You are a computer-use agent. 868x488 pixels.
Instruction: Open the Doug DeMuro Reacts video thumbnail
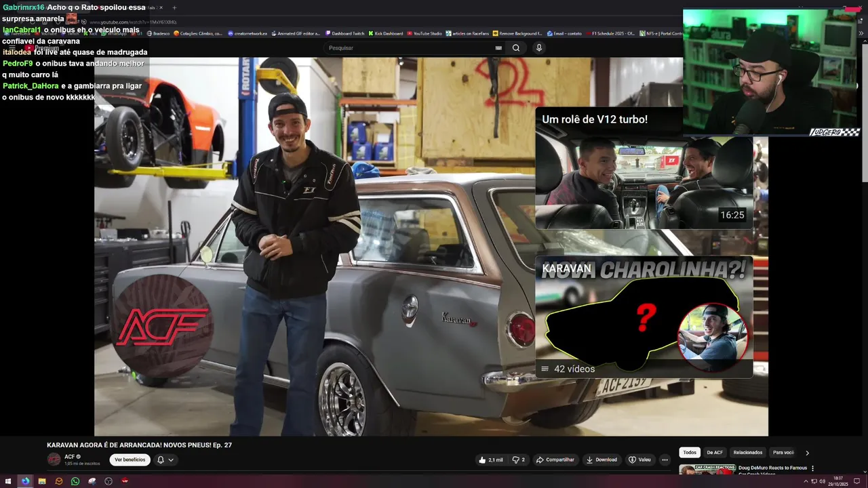[x=707, y=470]
